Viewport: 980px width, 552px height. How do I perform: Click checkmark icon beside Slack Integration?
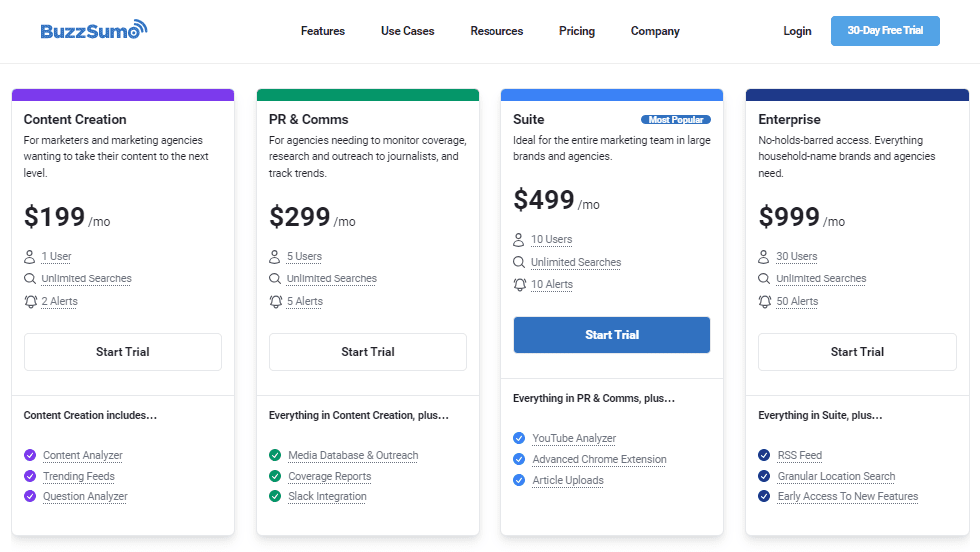click(275, 496)
